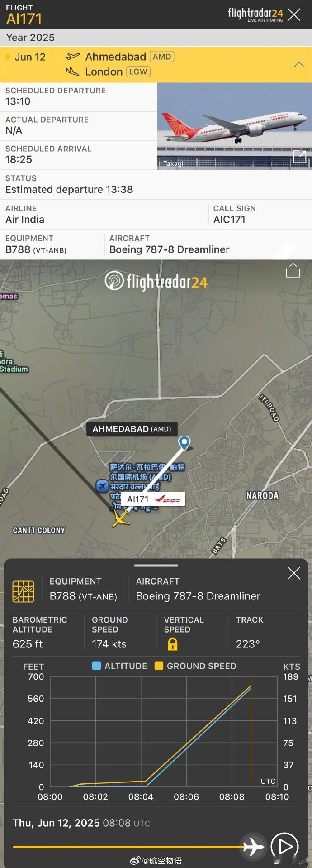
Task: Close the playback equipment panel
Action: click(294, 573)
